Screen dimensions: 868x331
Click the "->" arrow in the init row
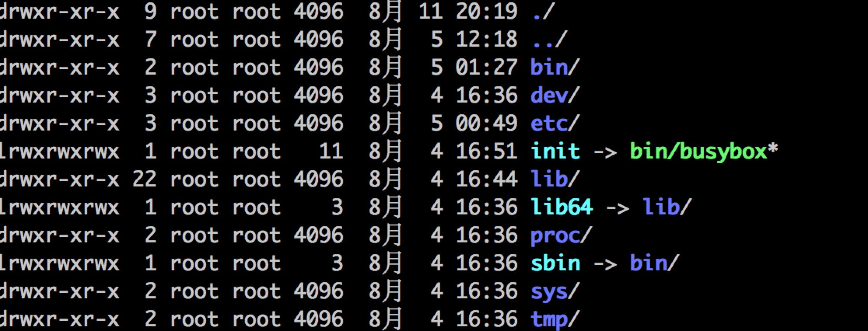coord(605,152)
